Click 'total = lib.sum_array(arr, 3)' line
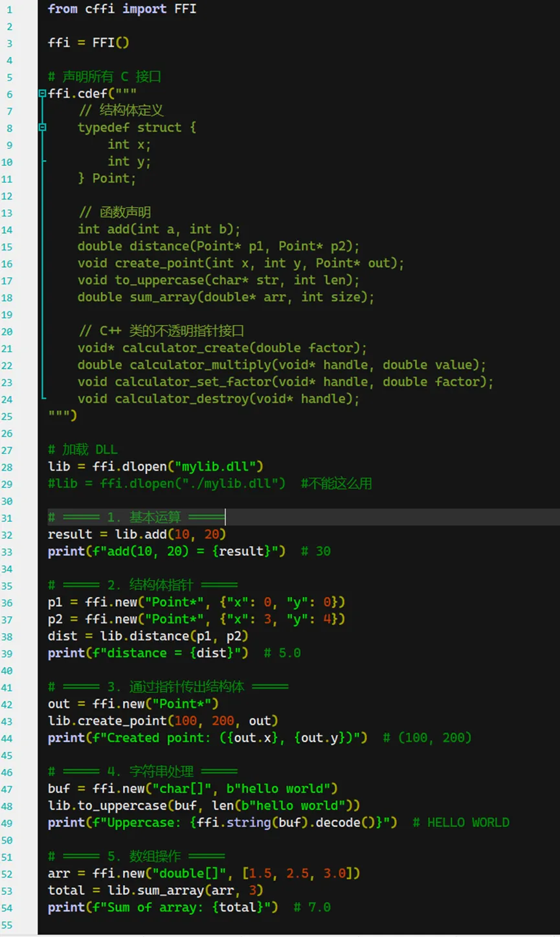This screenshot has height=937, width=560. click(x=156, y=890)
